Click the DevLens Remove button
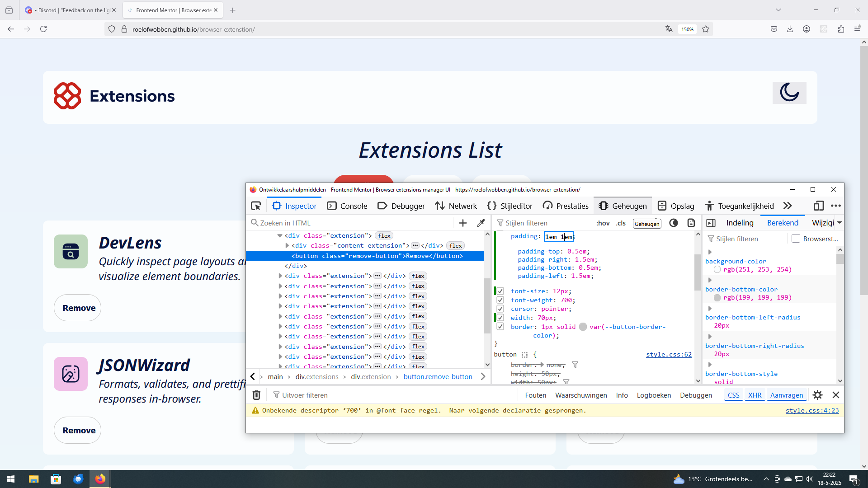Viewport: 868px width, 488px height. click(x=78, y=308)
